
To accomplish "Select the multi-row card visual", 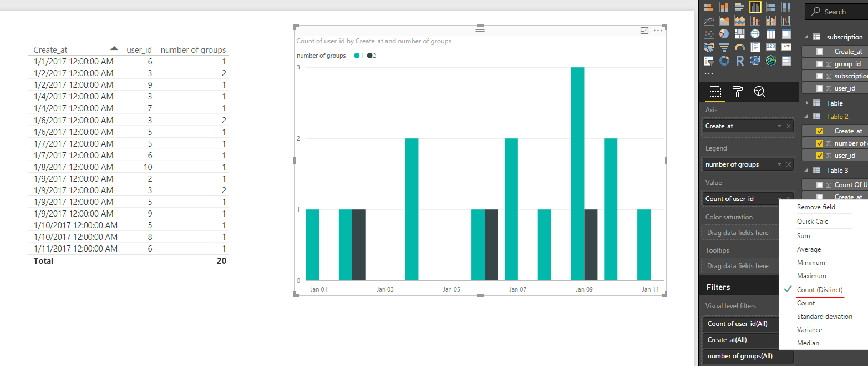I will click(x=755, y=47).
